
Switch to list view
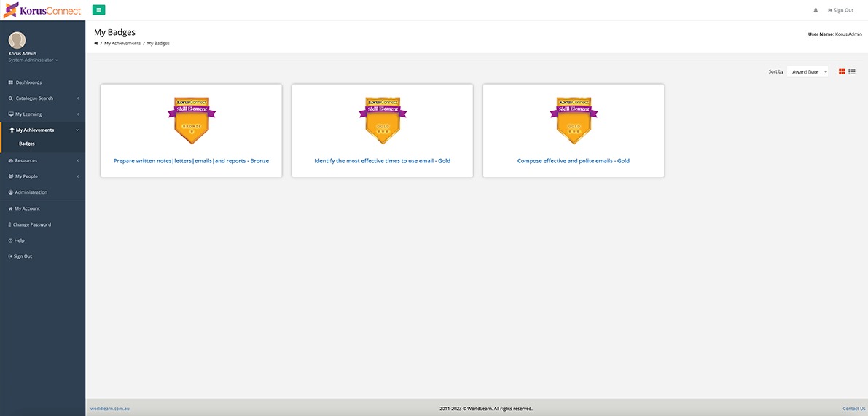click(x=852, y=71)
